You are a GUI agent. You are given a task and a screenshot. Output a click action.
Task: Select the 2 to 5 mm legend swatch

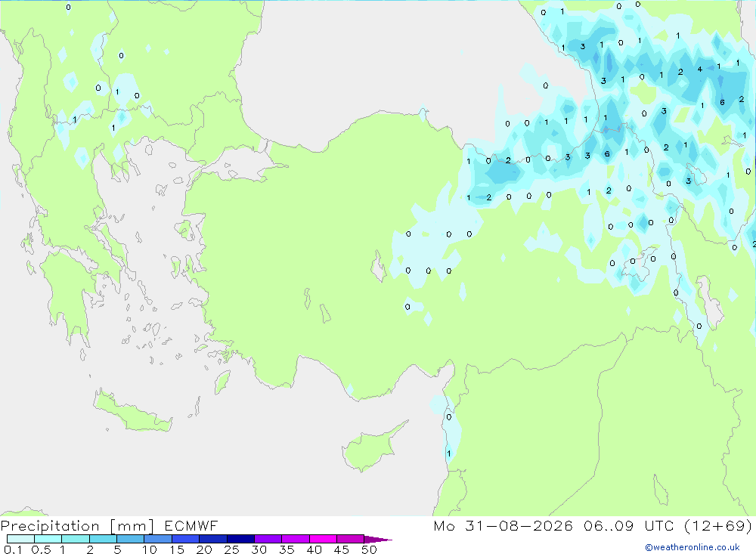103,539
